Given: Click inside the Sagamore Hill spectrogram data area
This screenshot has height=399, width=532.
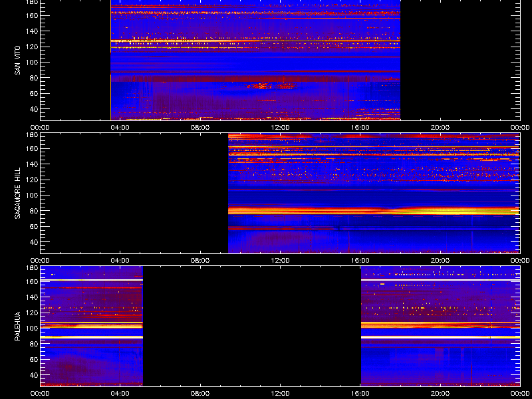Looking at the screenshot, I should pyautogui.click(x=374, y=193).
